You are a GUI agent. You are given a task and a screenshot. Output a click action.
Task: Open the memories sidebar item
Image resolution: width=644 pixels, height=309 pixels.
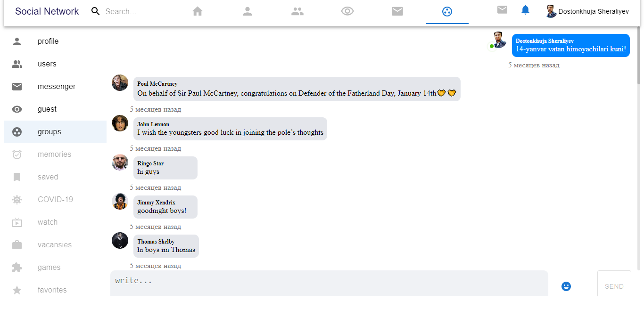pos(55,154)
